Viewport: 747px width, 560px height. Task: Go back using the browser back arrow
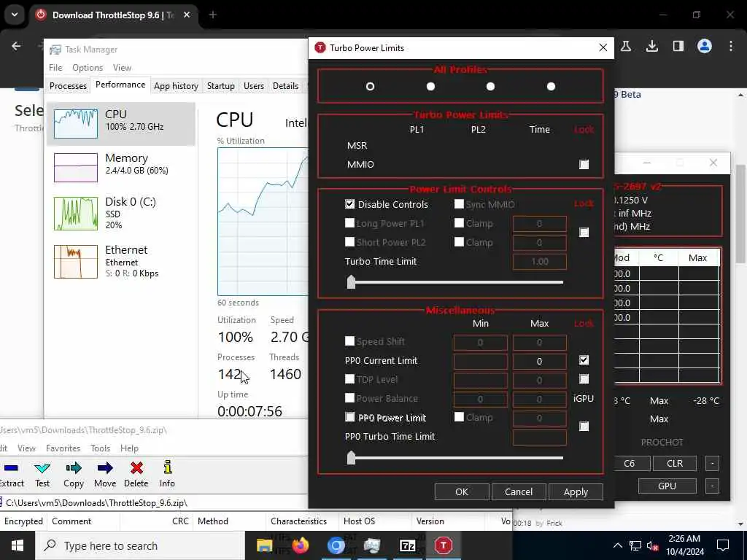tap(16, 46)
